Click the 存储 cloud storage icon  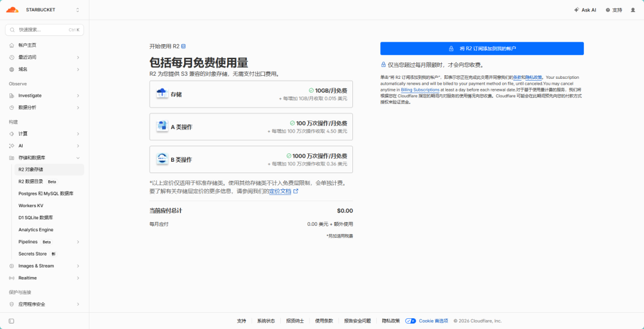tap(162, 94)
